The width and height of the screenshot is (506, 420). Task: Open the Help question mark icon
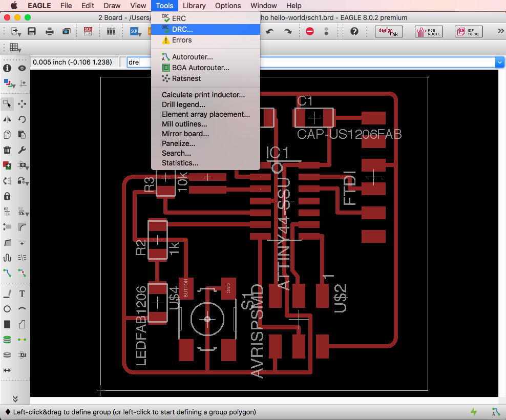[354, 31]
